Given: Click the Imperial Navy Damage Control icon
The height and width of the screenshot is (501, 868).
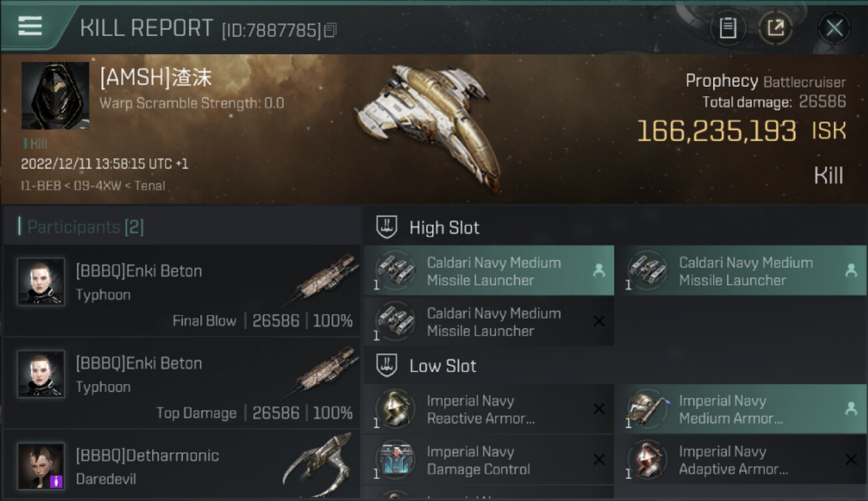Looking at the screenshot, I should pyautogui.click(x=395, y=460).
